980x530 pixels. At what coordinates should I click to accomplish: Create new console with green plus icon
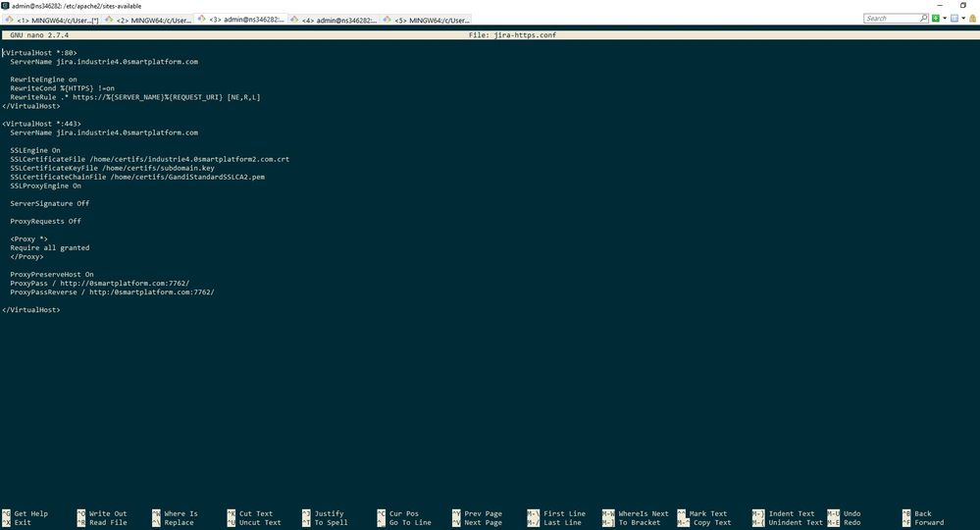pos(936,18)
